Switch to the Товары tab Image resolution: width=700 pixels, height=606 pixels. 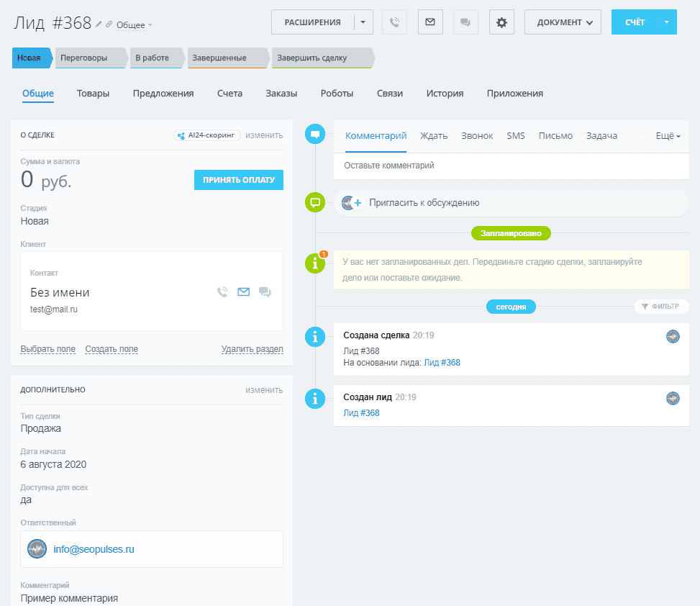coord(93,94)
